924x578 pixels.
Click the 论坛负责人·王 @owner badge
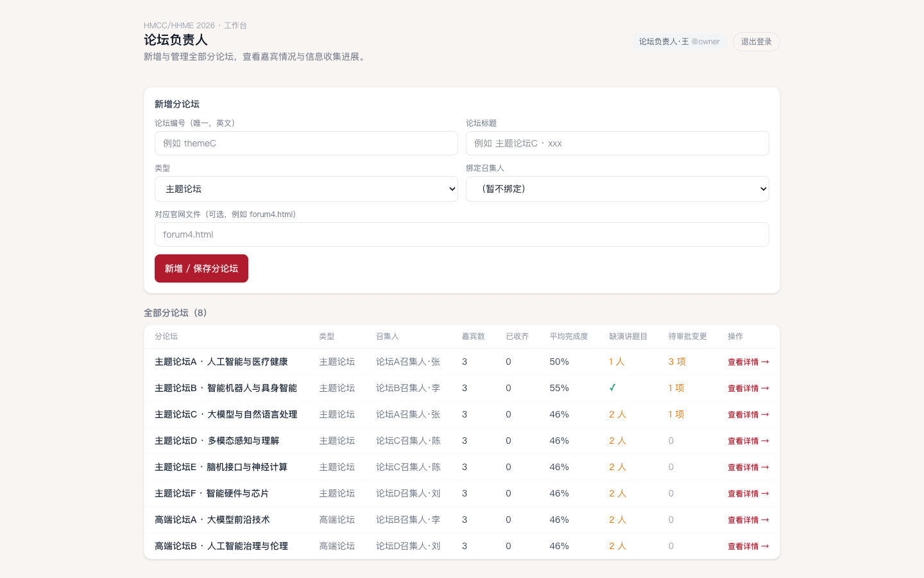point(679,42)
